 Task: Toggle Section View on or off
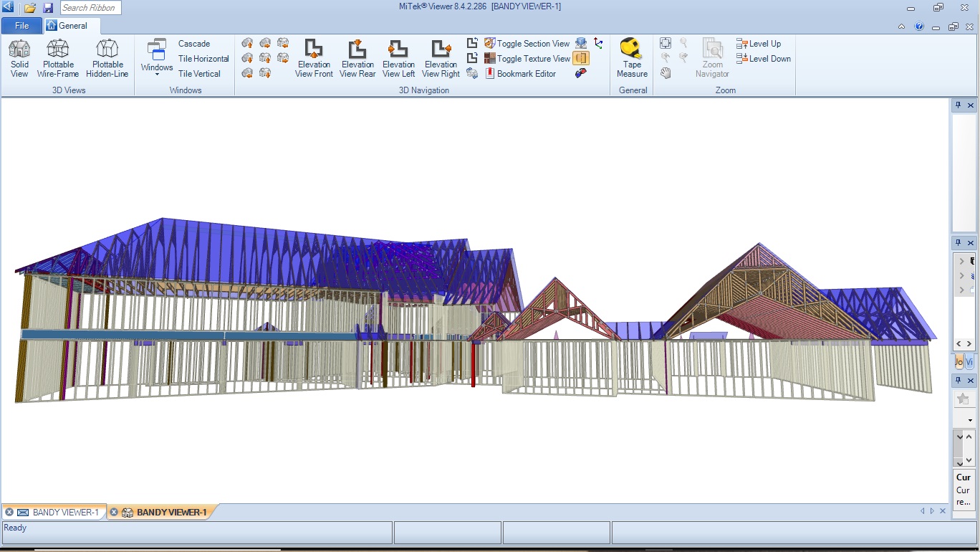[527, 44]
